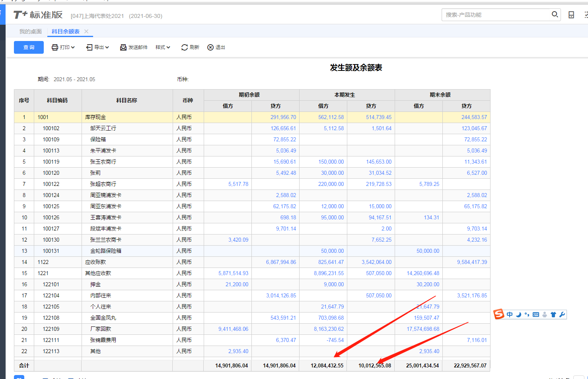Screen dimensions: 588x379
Task: Open the Sogou soft keyboard icon
Action: [536, 315]
